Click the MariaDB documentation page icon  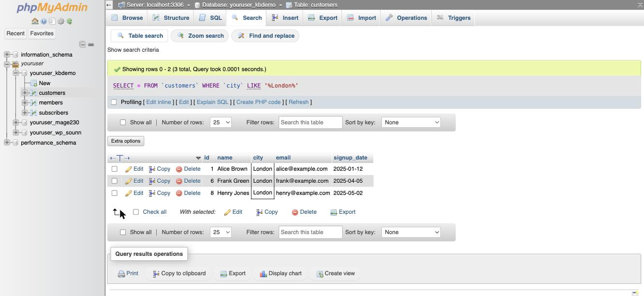click(52, 21)
